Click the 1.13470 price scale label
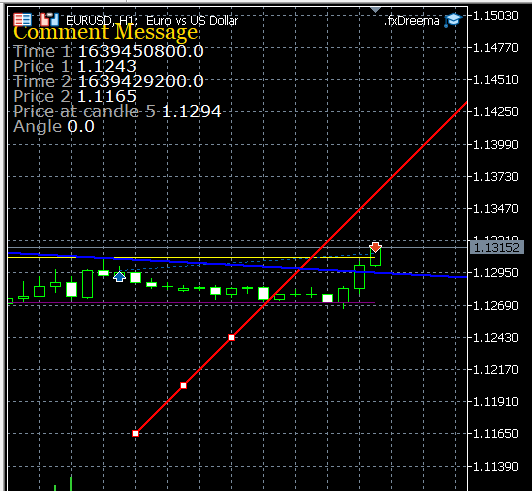 click(x=495, y=208)
